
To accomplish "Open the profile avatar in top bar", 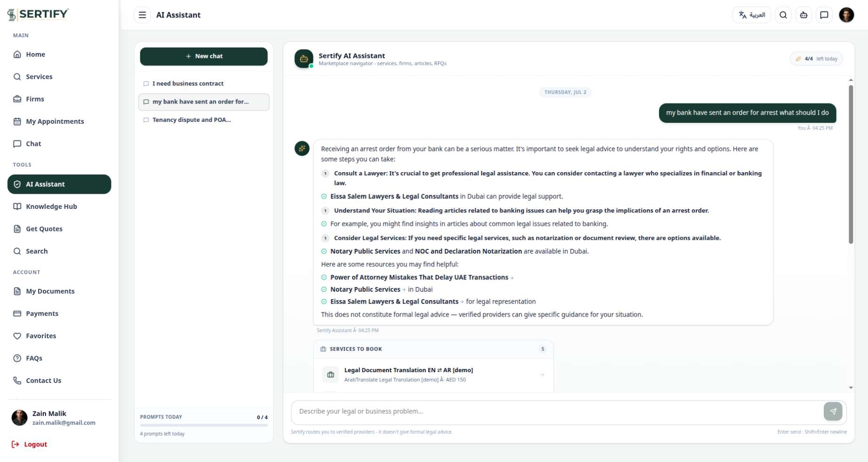I will point(846,15).
